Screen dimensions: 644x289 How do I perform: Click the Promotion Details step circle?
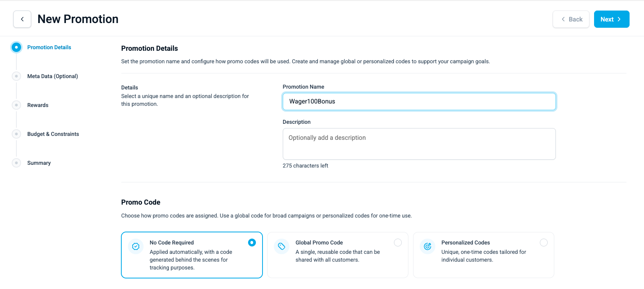pyautogui.click(x=16, y=47)
